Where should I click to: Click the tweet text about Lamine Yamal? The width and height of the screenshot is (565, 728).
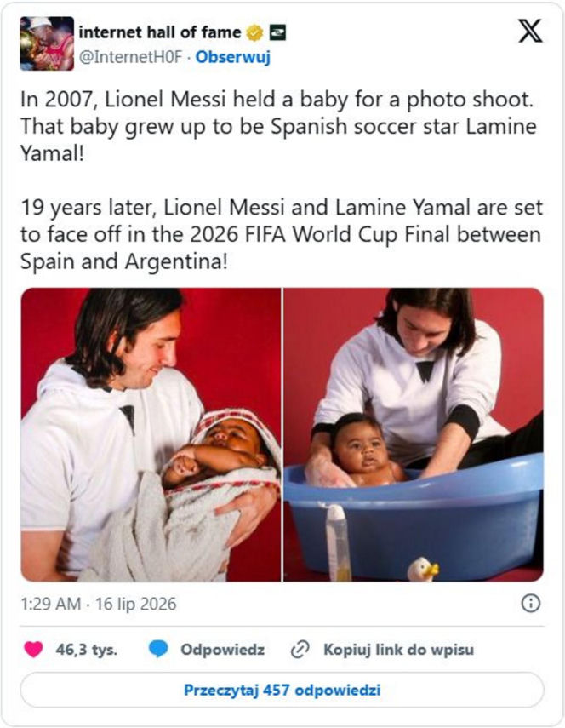pyautogui.click(x=281, y=181)
